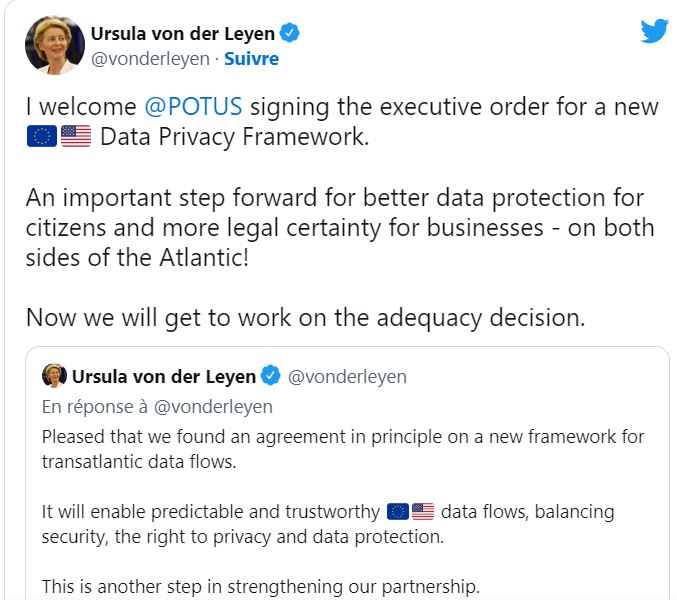This screenshot has height=600, width=677.
Task: Follow the account via Suivre
Action: pyautogui.click(x=251, y=59)
